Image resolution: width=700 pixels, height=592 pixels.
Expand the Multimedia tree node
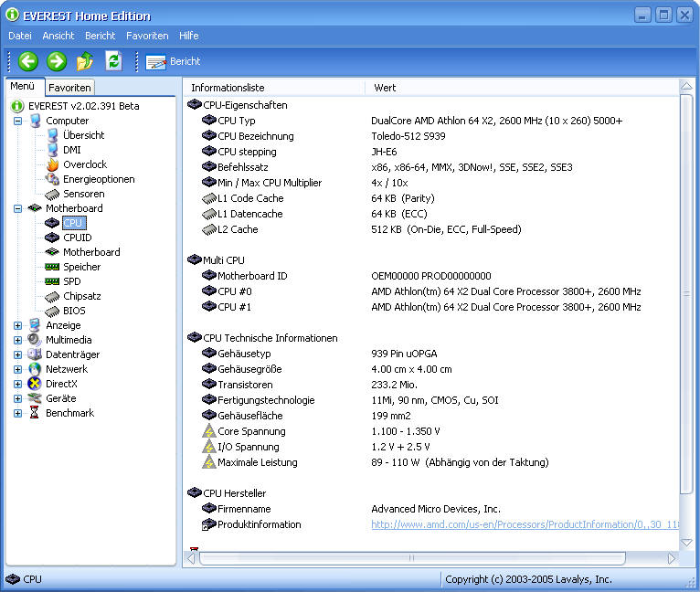point(18,340)
